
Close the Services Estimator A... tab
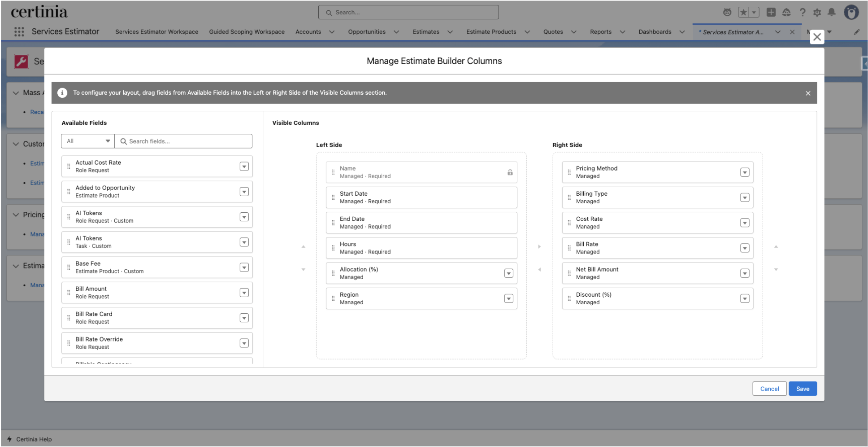click(x=792, y=32)
